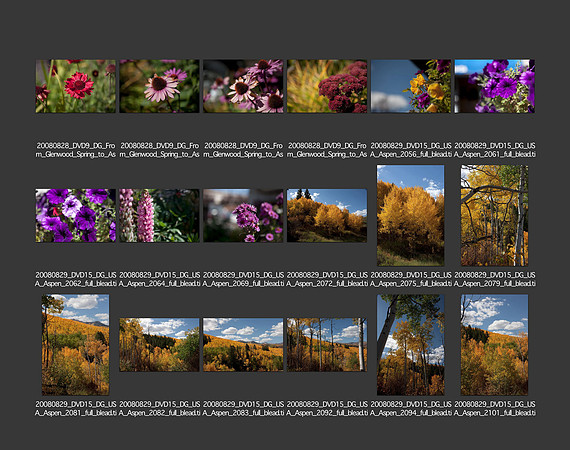Open the Aspen_2061 purple petunias thumbnail
The height and width of the screenshot is (450, 570).
(x=494, y=86)
